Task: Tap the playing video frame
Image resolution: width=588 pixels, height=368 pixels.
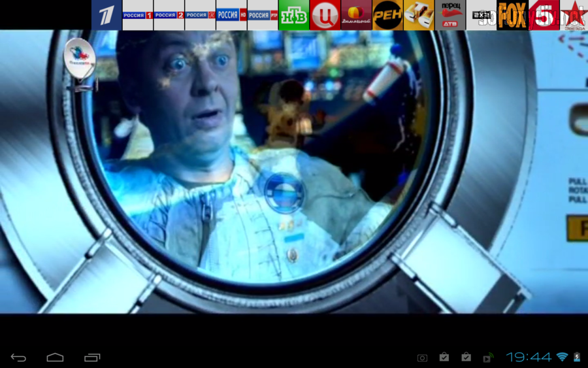Action: pos(294,172)
